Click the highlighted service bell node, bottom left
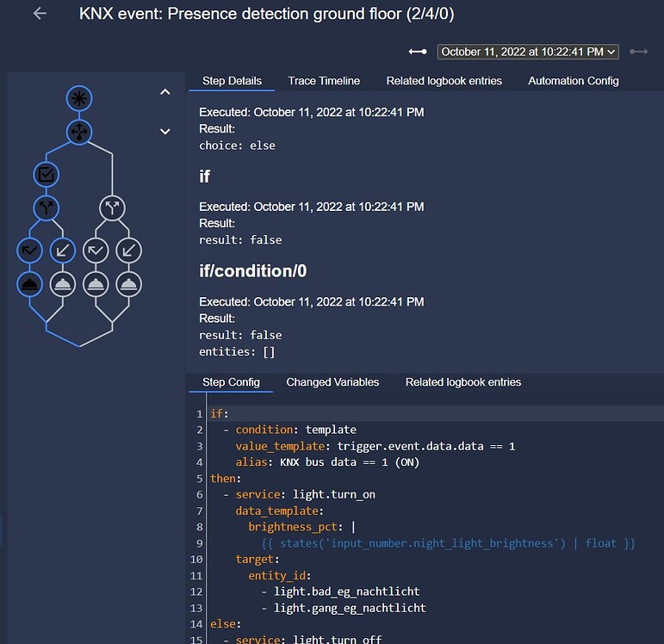 tap(29, 284)
